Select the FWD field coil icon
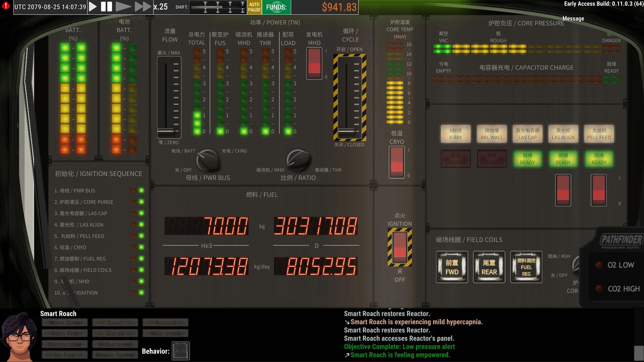This screenshot has width=644, height=362. [x=451, y=266]
